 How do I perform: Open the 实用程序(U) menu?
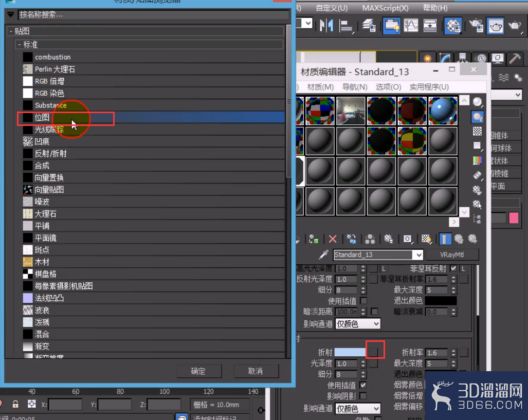pos(429,87)
